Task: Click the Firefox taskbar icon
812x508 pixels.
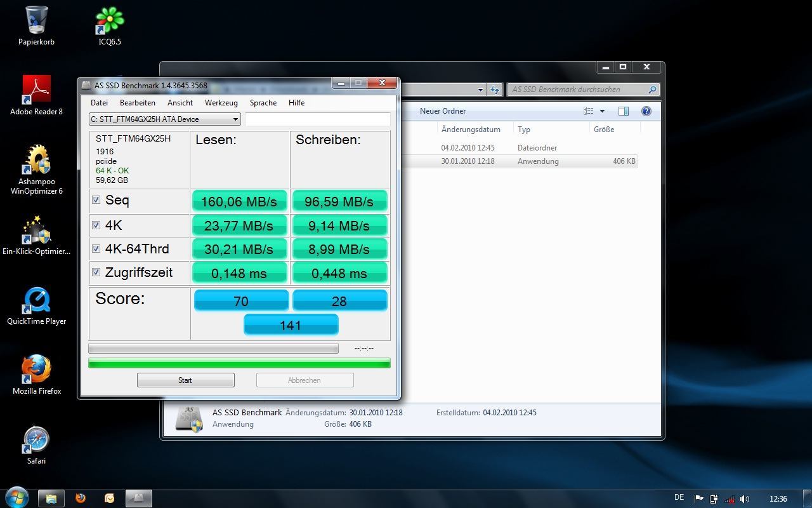Action: (x=81, y=498)
